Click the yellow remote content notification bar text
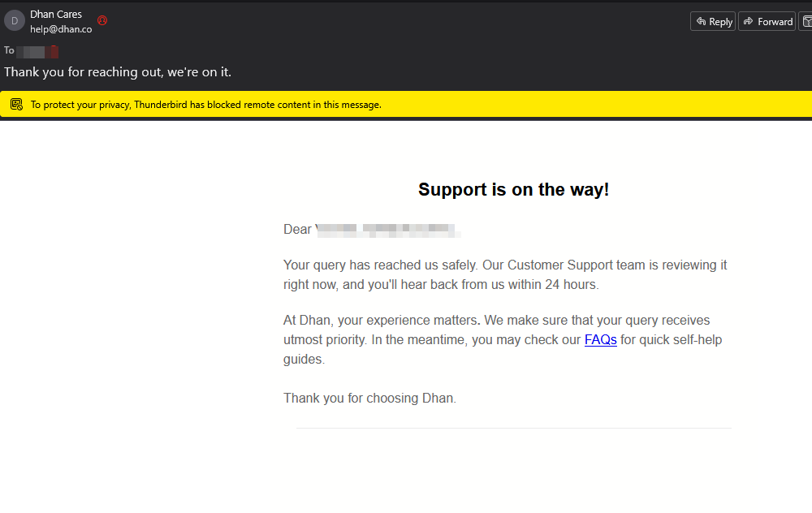The width and height of the screenshot is (812, 513). [206, 105]
